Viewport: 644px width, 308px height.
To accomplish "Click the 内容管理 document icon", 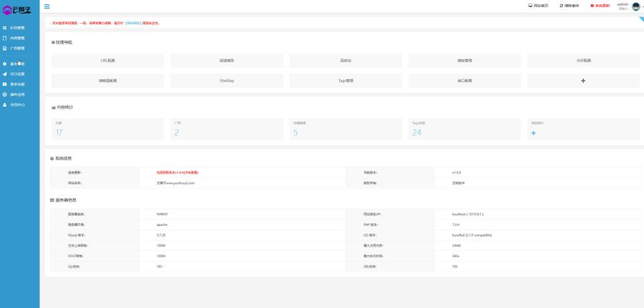I will point(5,38).
